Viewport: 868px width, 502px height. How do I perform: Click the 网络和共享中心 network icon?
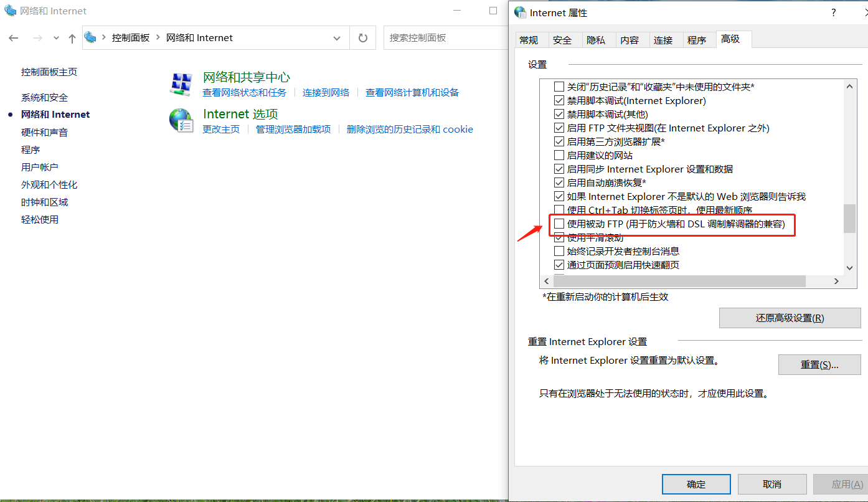[x=181, y=84]
